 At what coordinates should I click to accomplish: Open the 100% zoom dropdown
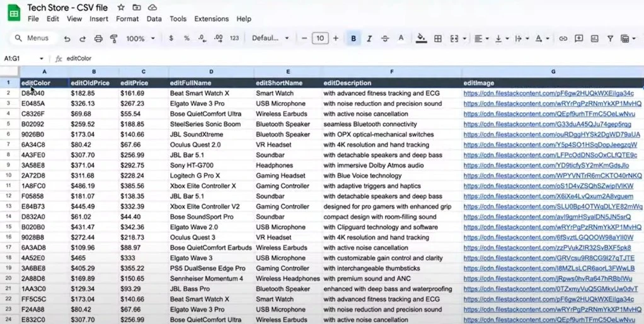(x=141, y=38)
